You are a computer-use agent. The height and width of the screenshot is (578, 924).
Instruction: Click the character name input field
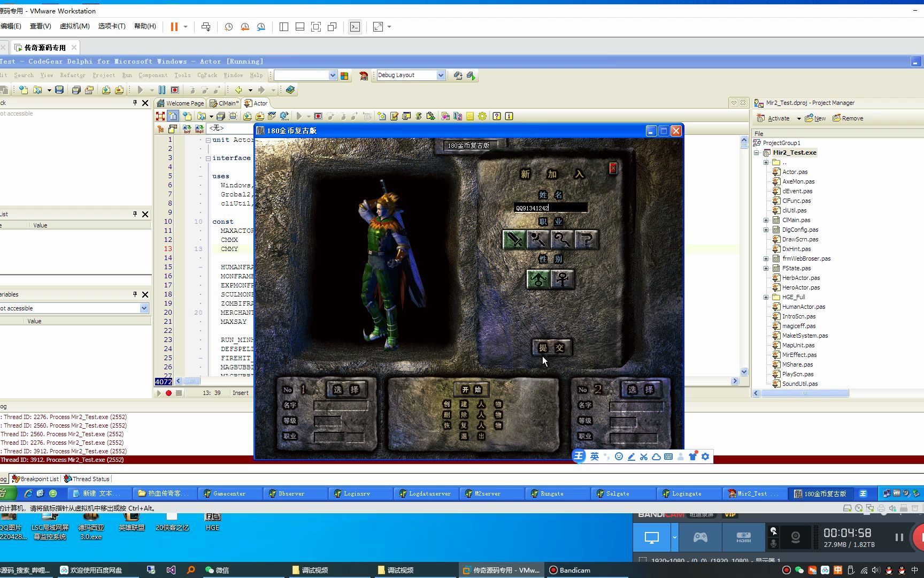pos(550,208)
